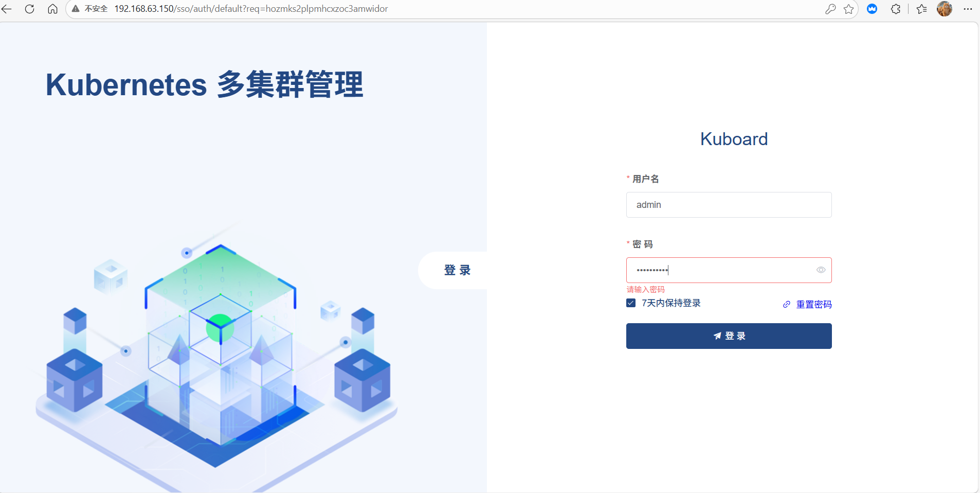
Task: Click the Kuboard title text
Action: pyautogui.click(x=734, y=139)
